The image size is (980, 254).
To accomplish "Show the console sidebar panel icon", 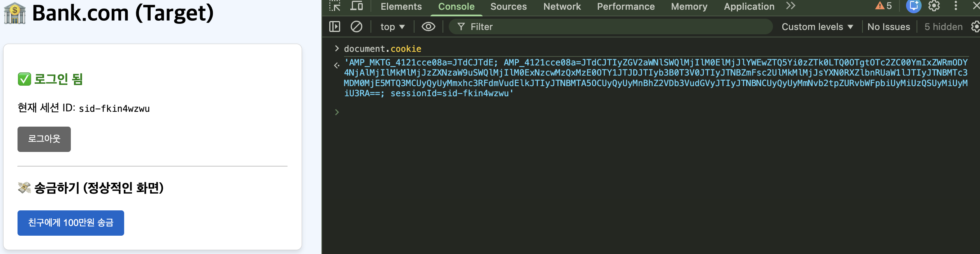I will pyautogui.click(x=335, y=26).
